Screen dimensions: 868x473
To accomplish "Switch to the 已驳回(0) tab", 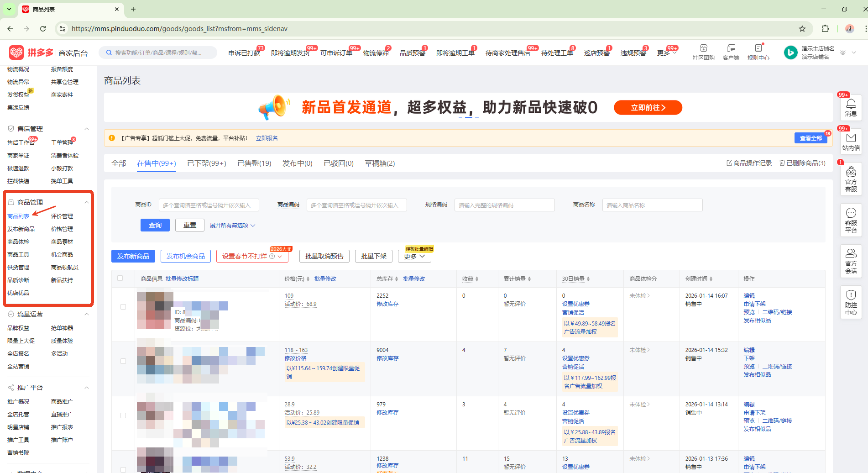I will [339, 163].
